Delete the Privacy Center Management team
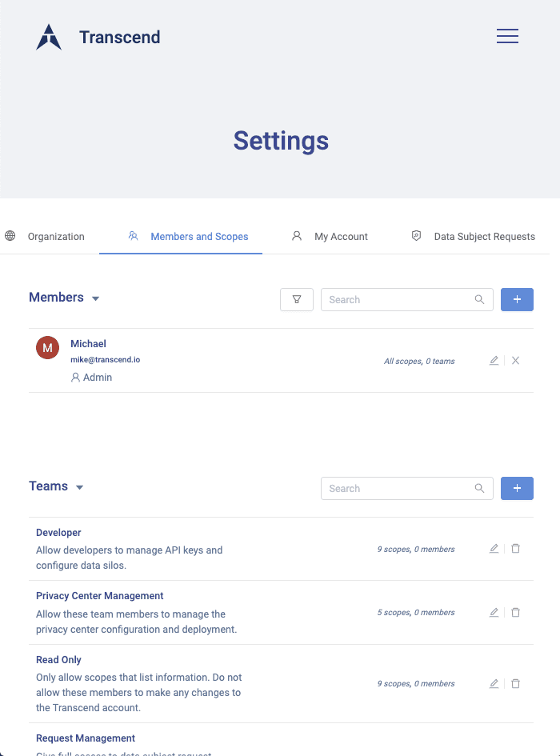 [516, 612]
